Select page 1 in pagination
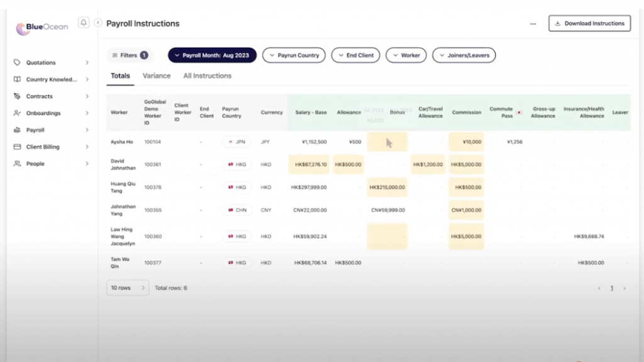Image resolution: width=644 pixels, height=362 pixels. (611, 288)
